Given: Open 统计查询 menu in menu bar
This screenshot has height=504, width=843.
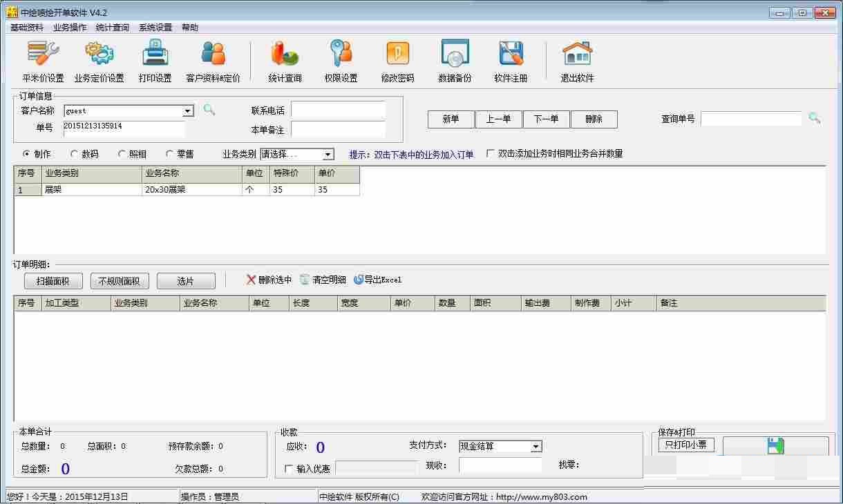Looking at the screenshot, I should pos(113,28).
